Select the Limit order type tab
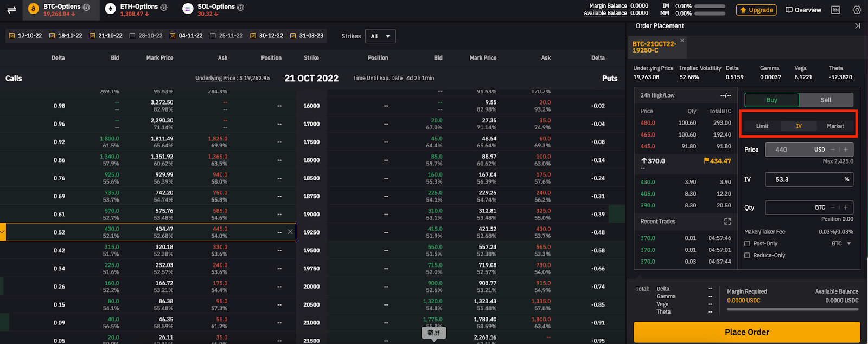This screenshot has height=344, width=868. [x=762, y=126]
